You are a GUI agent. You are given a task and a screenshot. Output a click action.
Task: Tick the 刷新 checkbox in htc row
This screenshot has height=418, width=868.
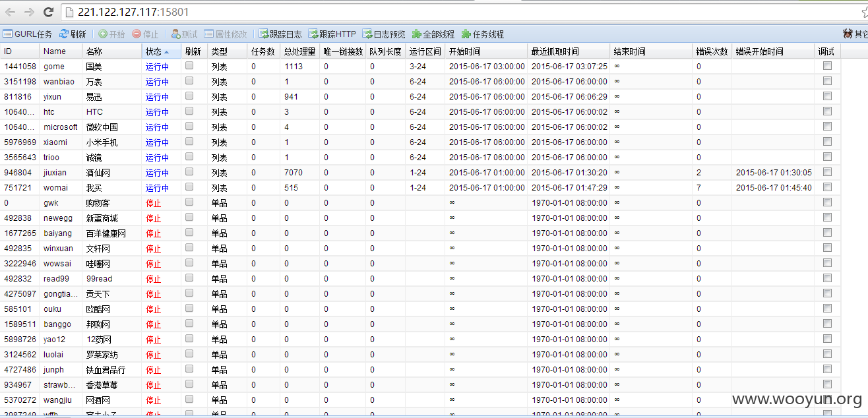click(189, 111)
